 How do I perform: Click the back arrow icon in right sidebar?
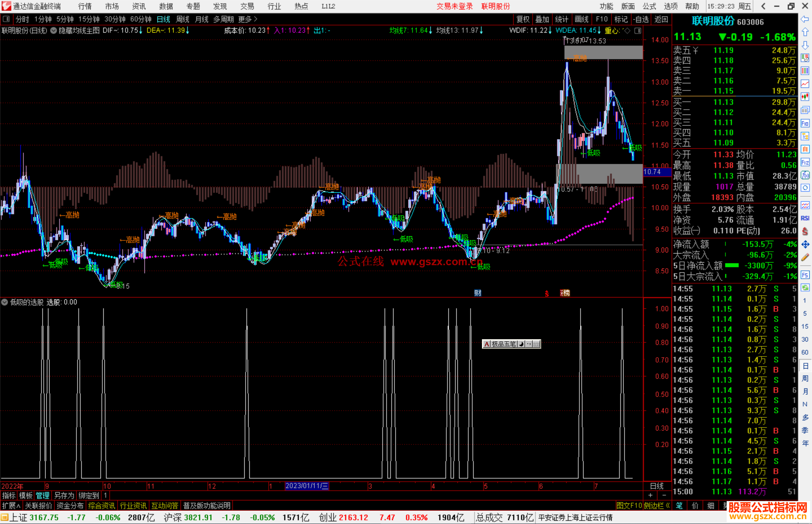tap(805, 19)
